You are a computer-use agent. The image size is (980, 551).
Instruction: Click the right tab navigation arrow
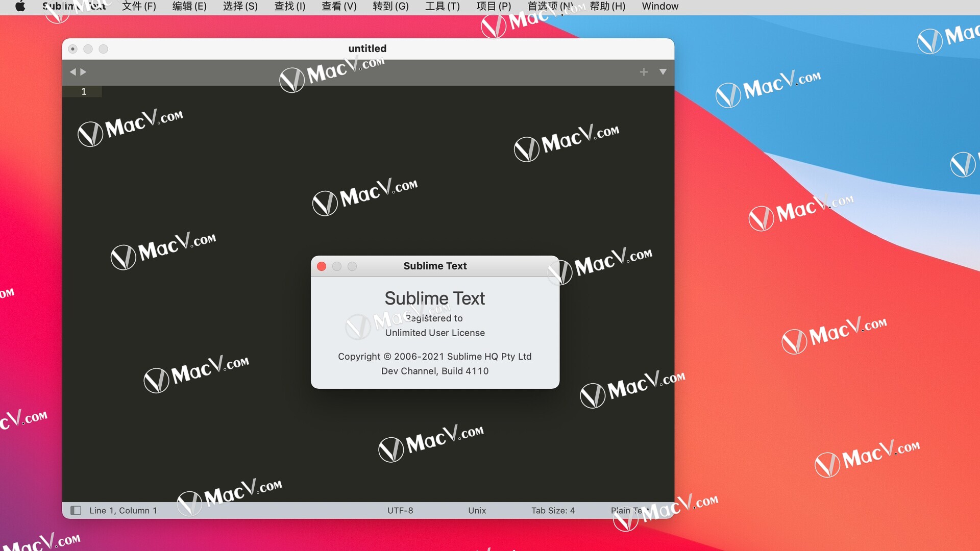pyautogui.click(x=84, y=72)
